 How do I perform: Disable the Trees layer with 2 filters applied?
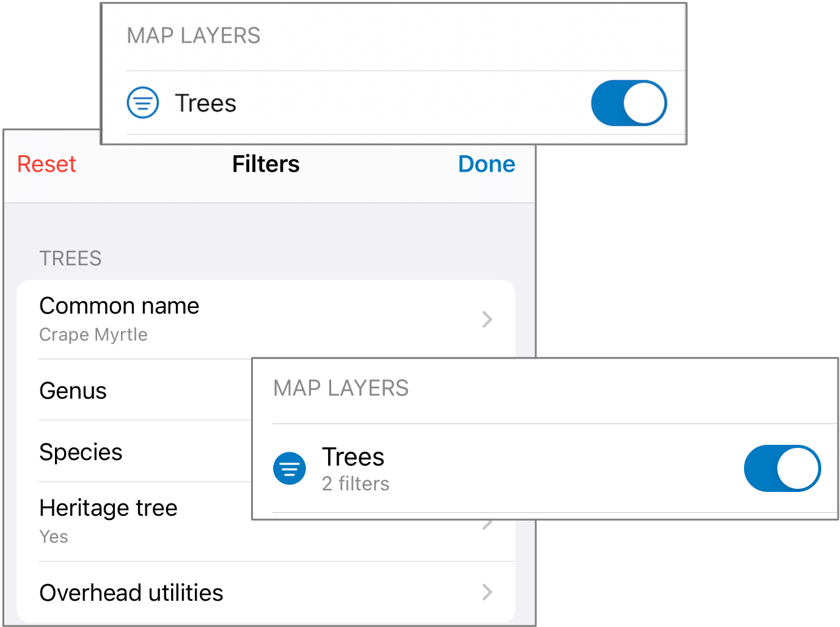pos(782,468)
